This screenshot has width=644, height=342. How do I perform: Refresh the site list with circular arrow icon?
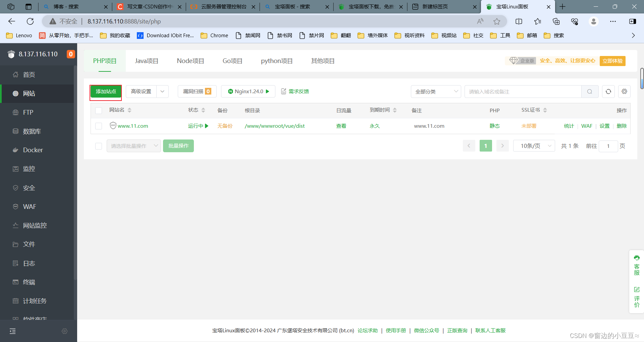[608, 92]
